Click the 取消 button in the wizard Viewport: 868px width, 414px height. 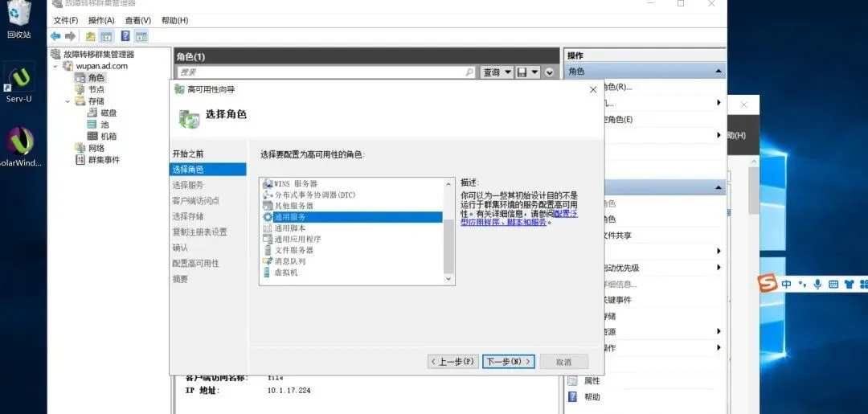563,362
